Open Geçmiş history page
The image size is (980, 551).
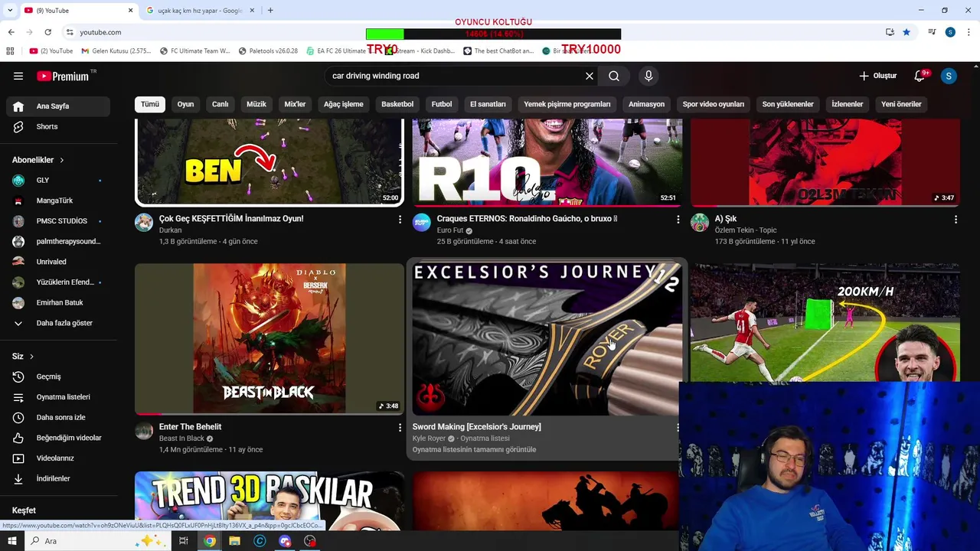pos(58,377)
